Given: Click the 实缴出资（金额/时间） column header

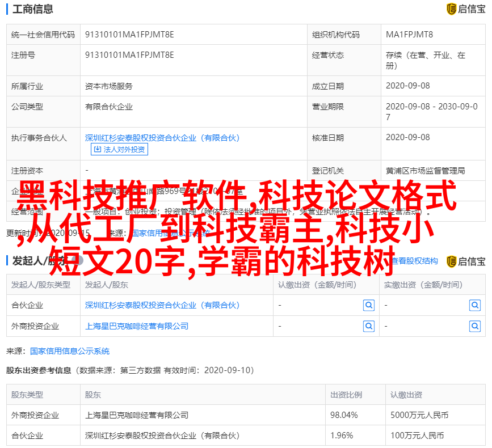Looking at the screenshot, I should (432, 285).
